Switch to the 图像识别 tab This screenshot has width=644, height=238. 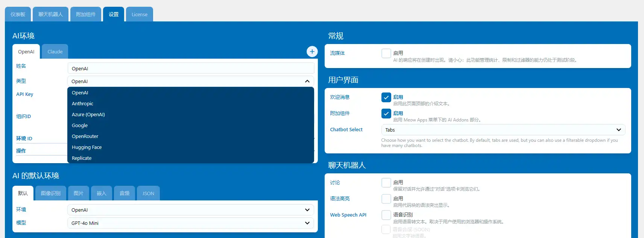[50, 193]
